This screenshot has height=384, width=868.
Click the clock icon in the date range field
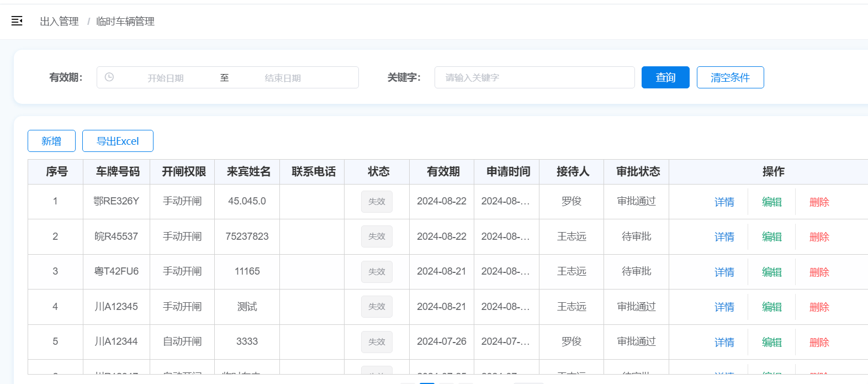click(109, 77)
